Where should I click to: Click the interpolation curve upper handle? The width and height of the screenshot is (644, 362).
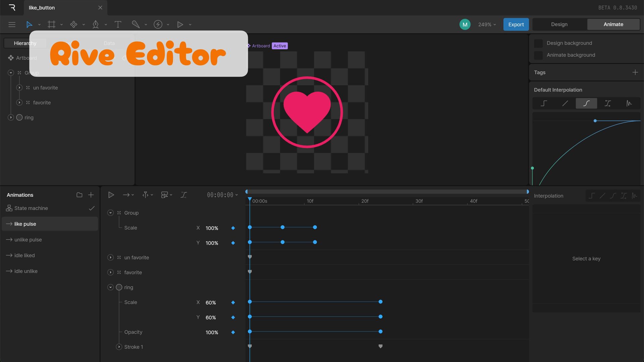point(595,121)
